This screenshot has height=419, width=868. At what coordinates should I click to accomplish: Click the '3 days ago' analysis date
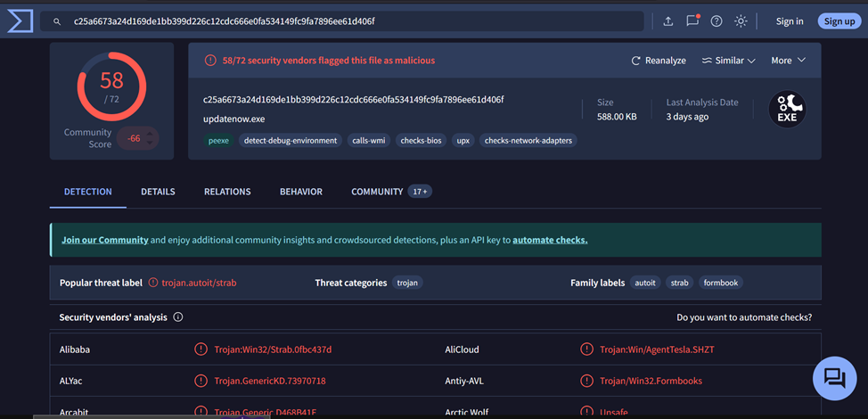click(687, 117)
